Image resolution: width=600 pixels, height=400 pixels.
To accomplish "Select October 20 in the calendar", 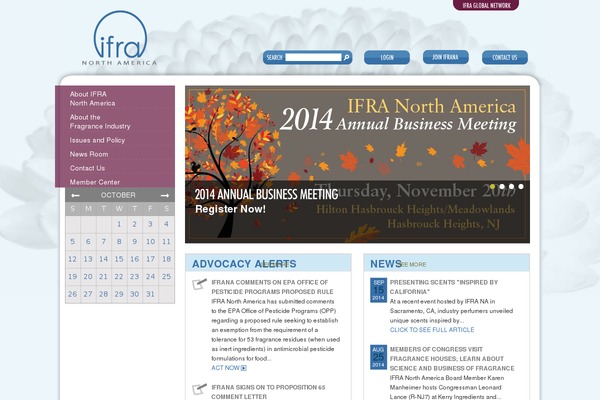I will 88,277.
